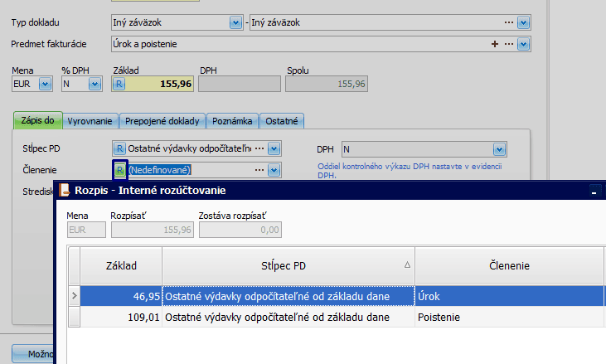Click the Základ column header

(x=121, y=265)
